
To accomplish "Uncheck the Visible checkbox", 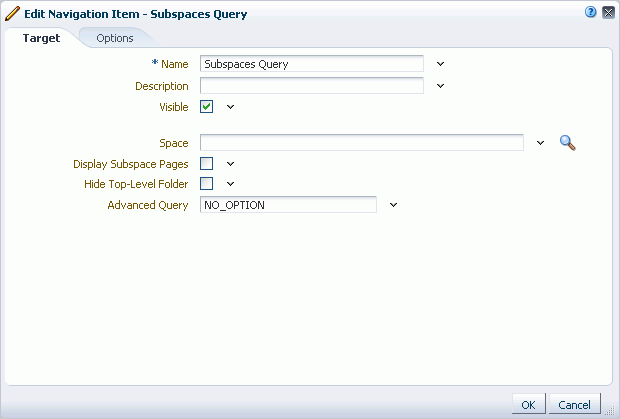I will pyautogui.click(x=206, y=106).
